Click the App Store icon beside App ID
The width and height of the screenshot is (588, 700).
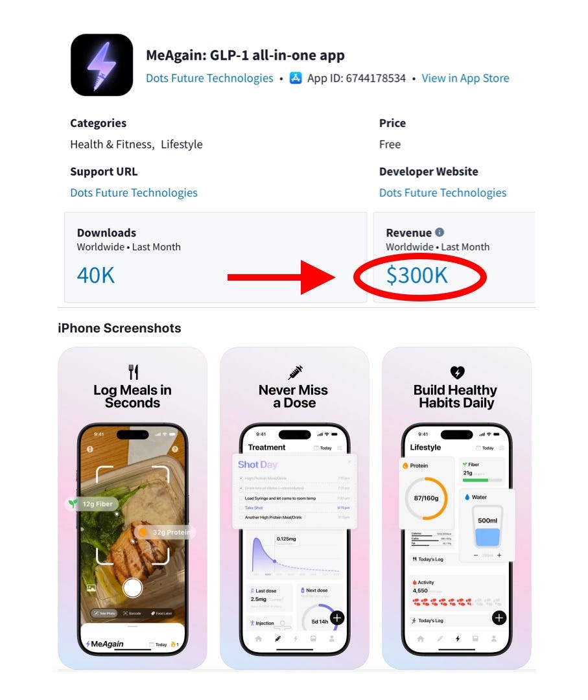(x=296, y=78)
